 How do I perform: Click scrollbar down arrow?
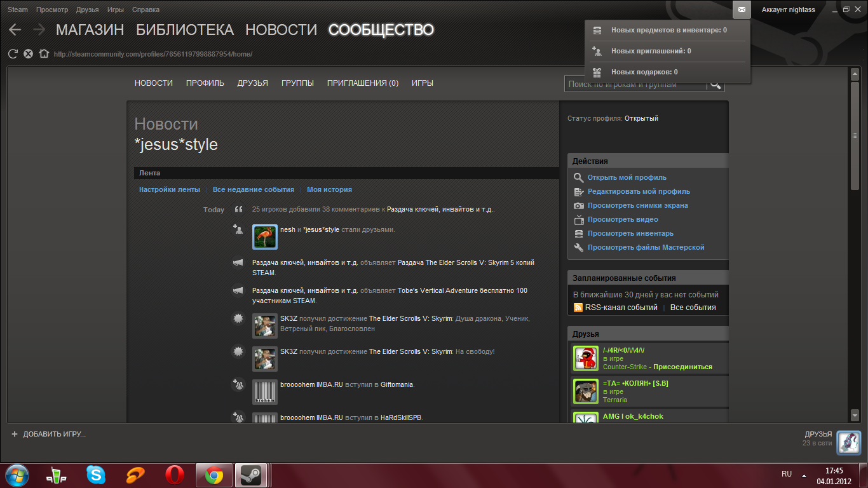click(x=855, y=415)
